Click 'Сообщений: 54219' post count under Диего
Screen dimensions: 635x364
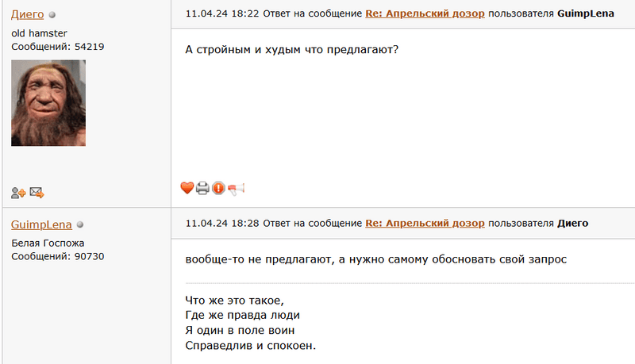(58, 47)
